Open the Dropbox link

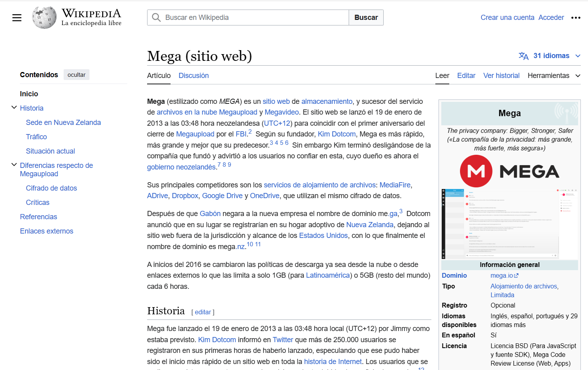(185, 196)
